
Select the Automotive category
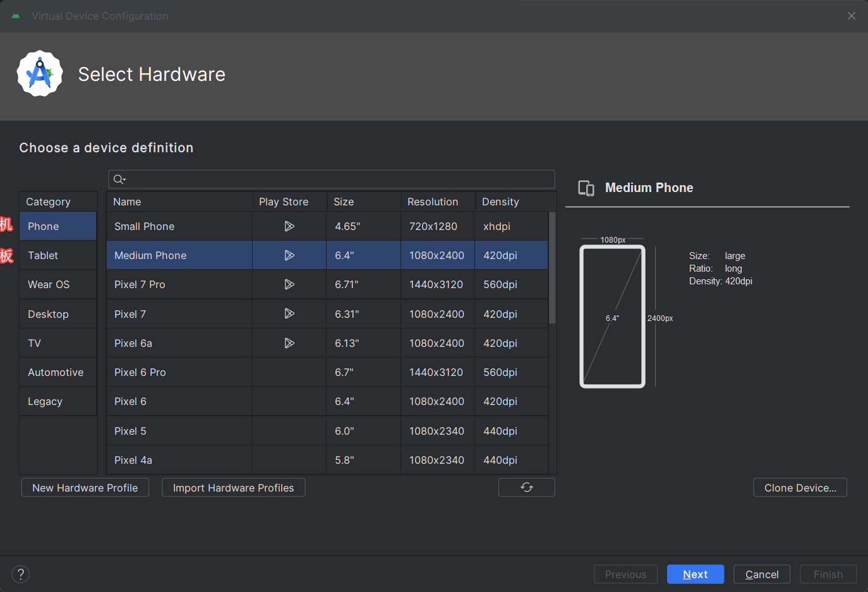coord(58,372)
